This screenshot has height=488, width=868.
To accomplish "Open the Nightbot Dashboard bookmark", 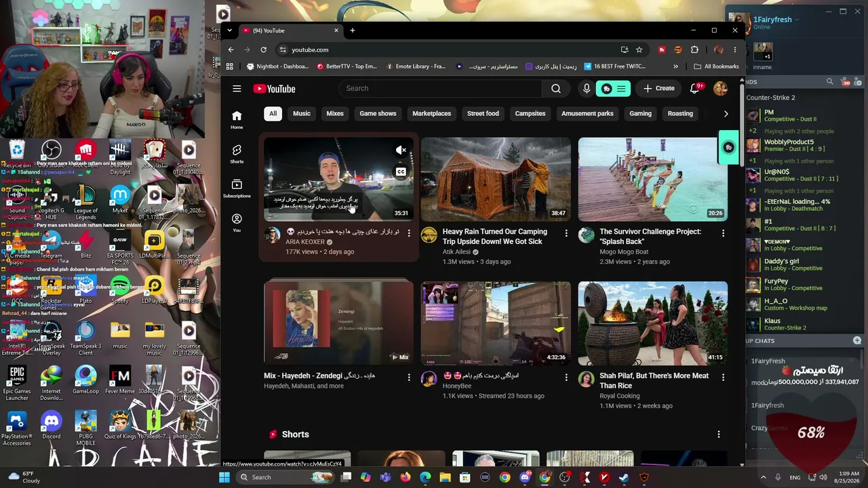I will coord(277,66).
